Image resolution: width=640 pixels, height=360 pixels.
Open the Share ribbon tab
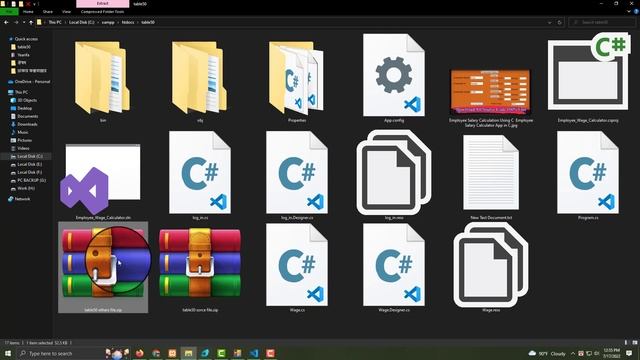(x=48, y=12)
